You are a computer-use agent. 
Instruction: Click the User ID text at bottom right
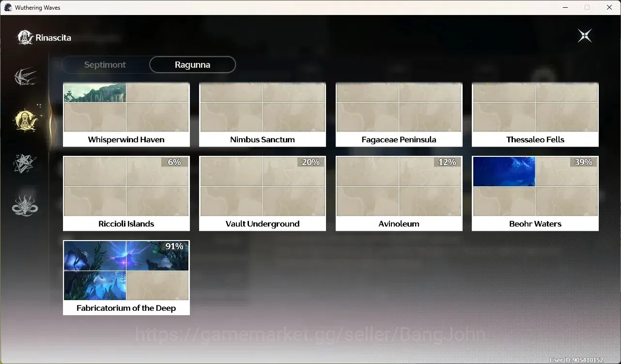pyautogui.click(x=576, y=360)
